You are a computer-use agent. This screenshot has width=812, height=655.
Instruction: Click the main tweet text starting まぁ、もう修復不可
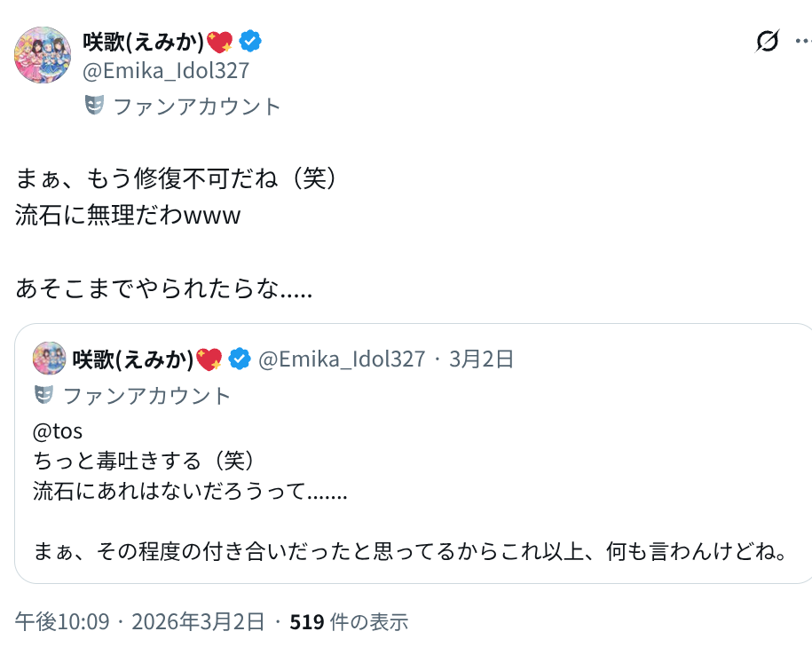pos(177,178)
